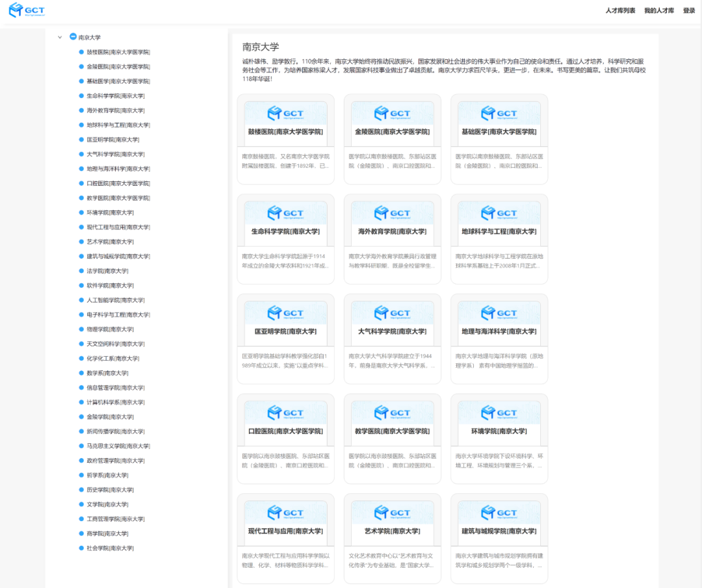Select 哲学系[南京大学] in tree
This screenshot has height=588, width=702.
[107, 475]
